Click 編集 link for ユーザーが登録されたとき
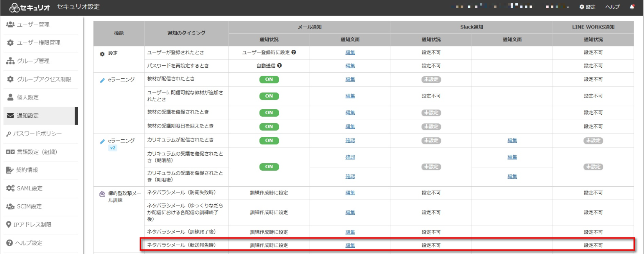 tap(350, 52)
